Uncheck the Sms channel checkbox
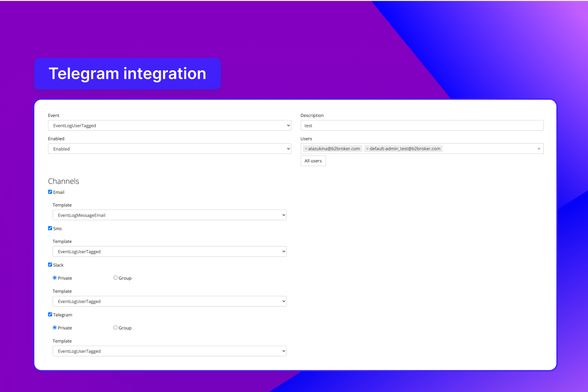 (x=50, y=228)
